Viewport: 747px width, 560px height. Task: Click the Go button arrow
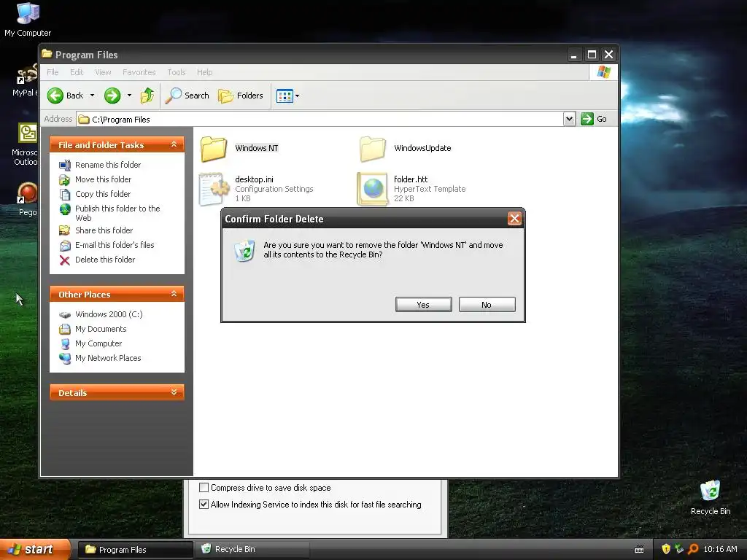587,119
